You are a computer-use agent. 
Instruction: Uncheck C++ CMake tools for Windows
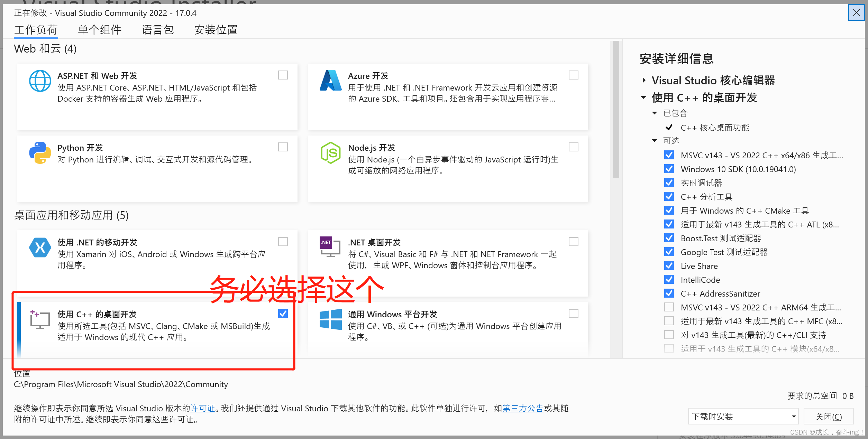(x=669, y=210)
